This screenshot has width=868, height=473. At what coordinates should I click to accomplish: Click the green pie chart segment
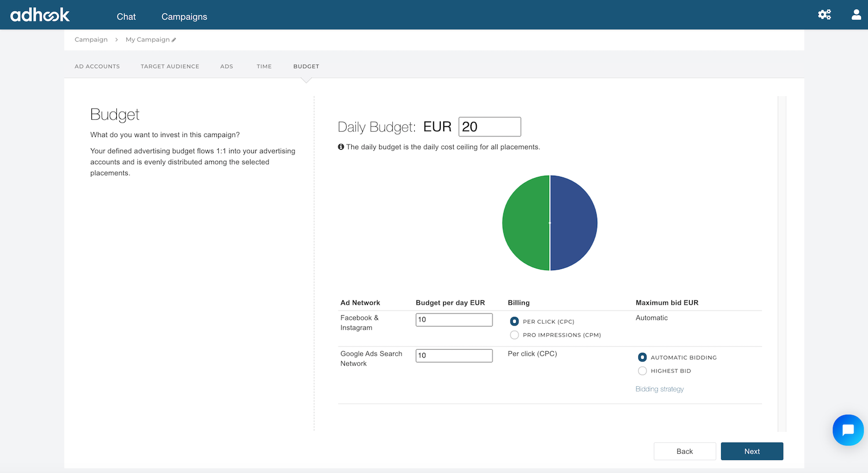[525, 223]
